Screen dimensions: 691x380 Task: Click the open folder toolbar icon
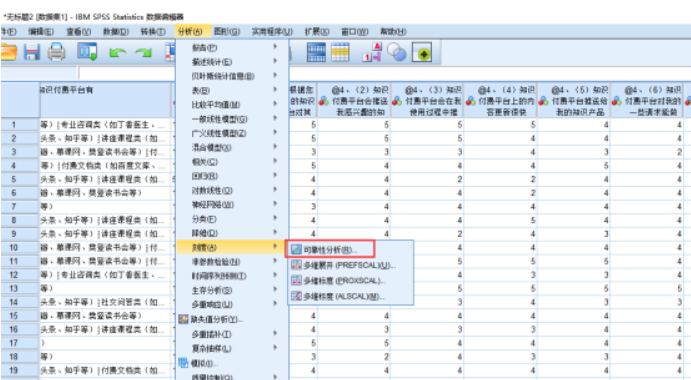tap(8, 52)
